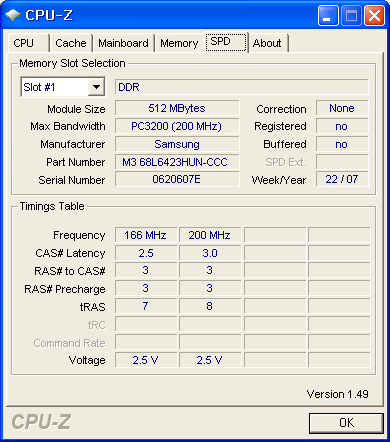Expand the Slot #1 dropdown arrow
Screen dimensions: 390x442
point(97,87)
